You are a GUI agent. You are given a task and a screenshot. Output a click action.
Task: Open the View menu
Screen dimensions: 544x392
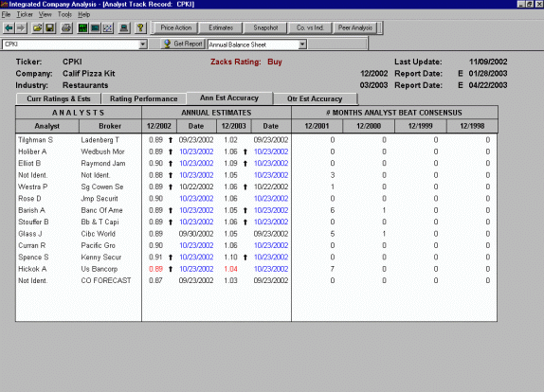click(x=45, y=14)
